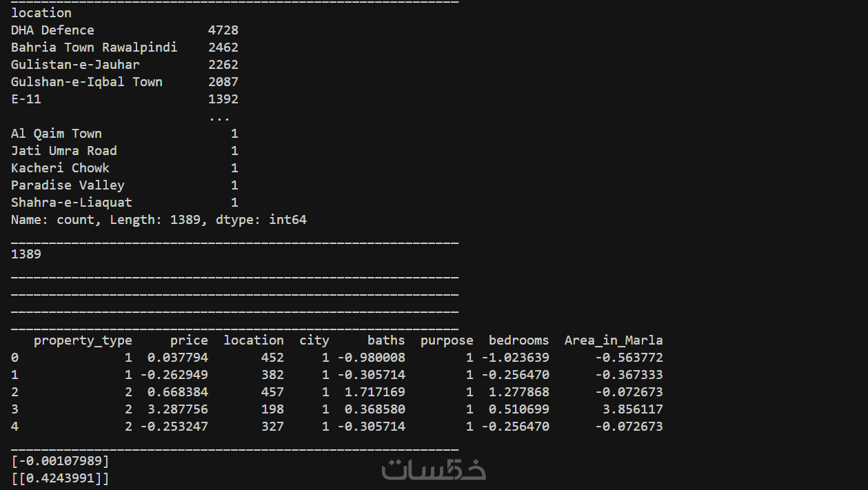Click bedrooms value -1.023639

tap(515, 358)
